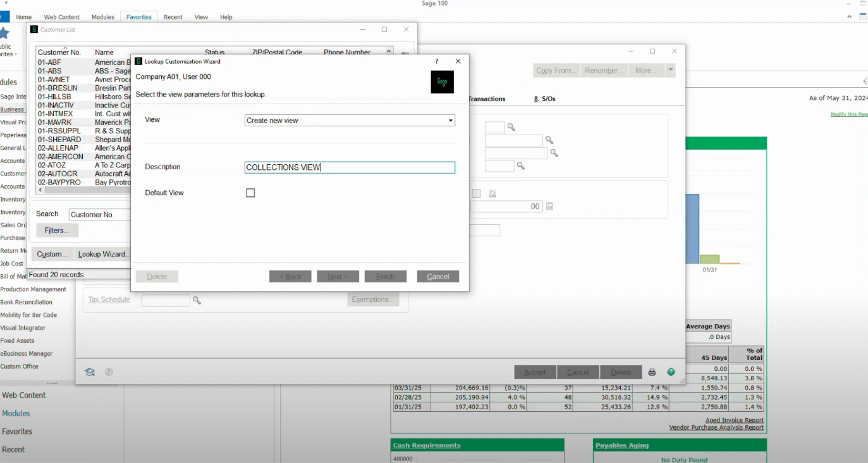This screenshot has height=463, width=868.
Task: Enable the Default View checkbox
Action: coord(250,193)
